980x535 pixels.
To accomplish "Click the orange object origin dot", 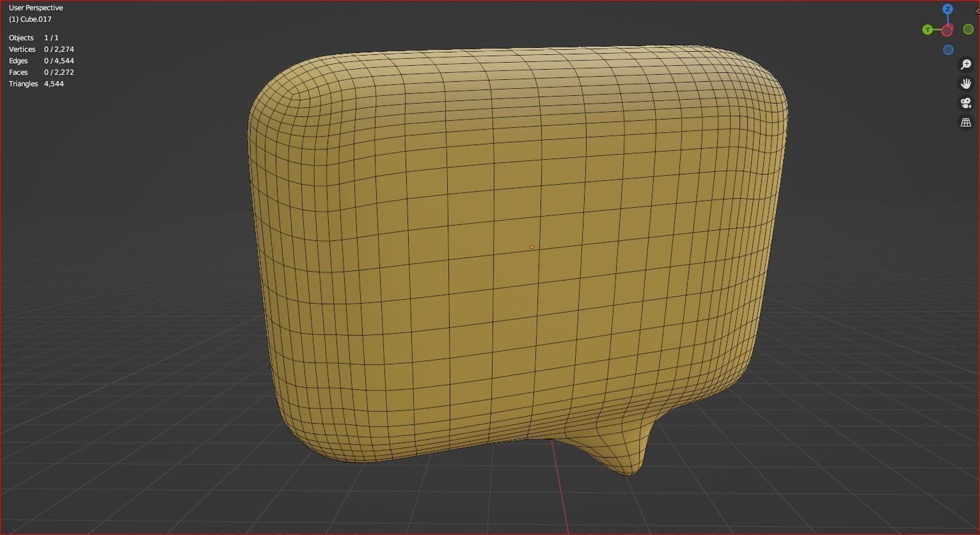I will point(532,247).
